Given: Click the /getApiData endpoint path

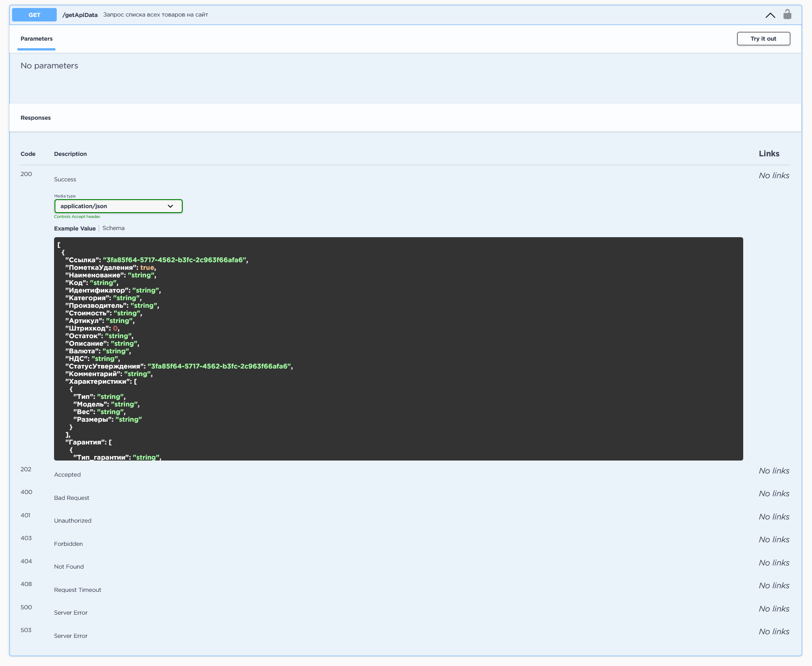Looking at the screenshot, I should (80, 15).
